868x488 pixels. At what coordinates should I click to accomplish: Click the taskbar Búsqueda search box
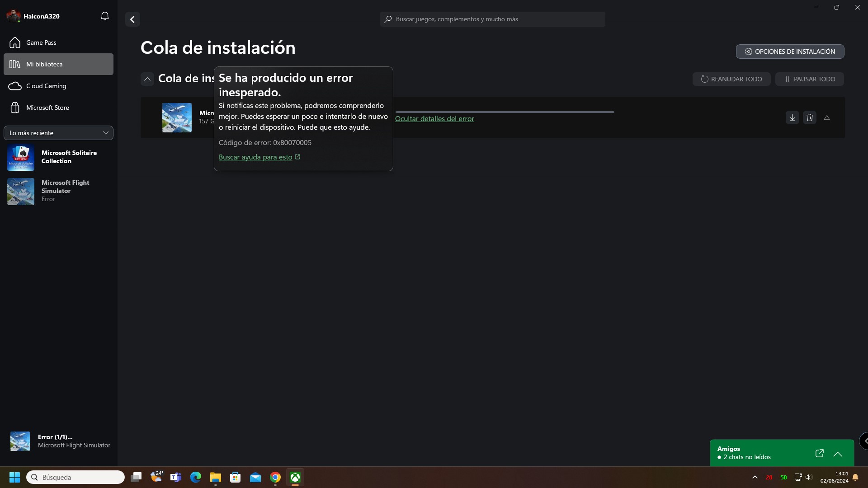(75, 477)
